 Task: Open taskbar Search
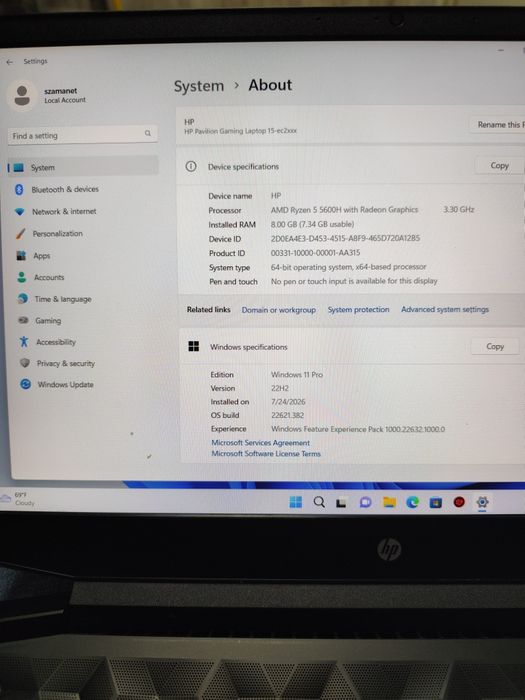click(319, 502)
